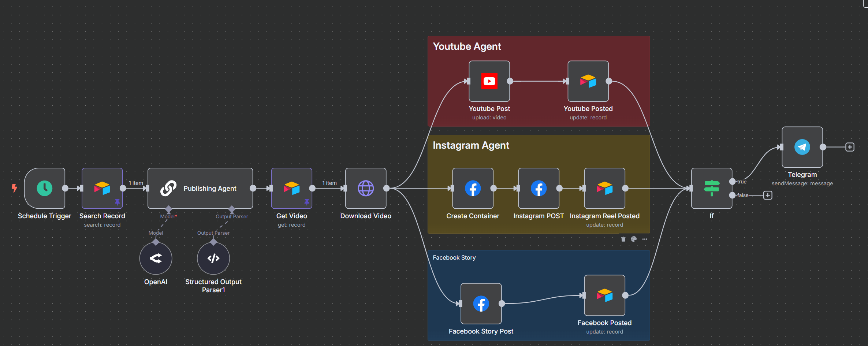Screen dimensions: 868x346
Task: Select the Create Container Facebook node
Action: click(473, 188)
